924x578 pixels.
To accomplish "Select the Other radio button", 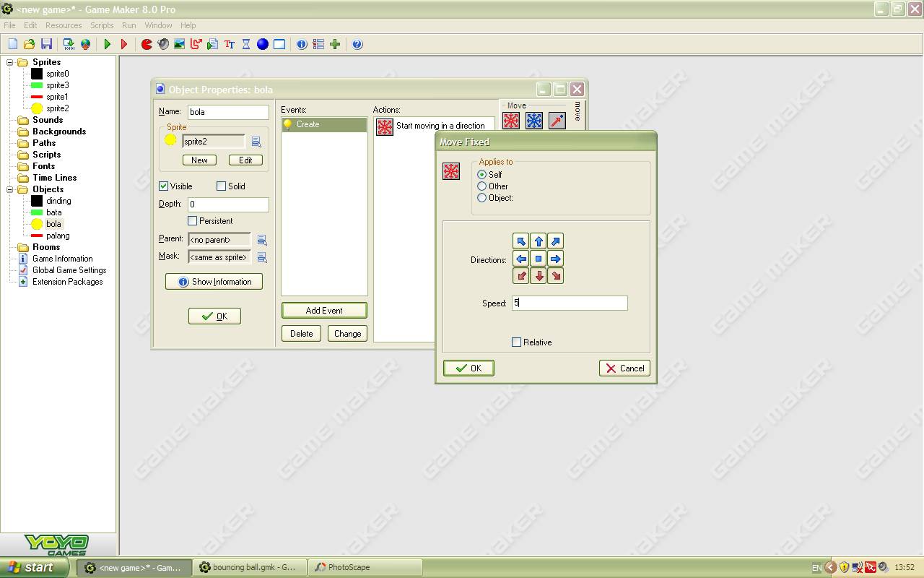I will tap(482, 186).
